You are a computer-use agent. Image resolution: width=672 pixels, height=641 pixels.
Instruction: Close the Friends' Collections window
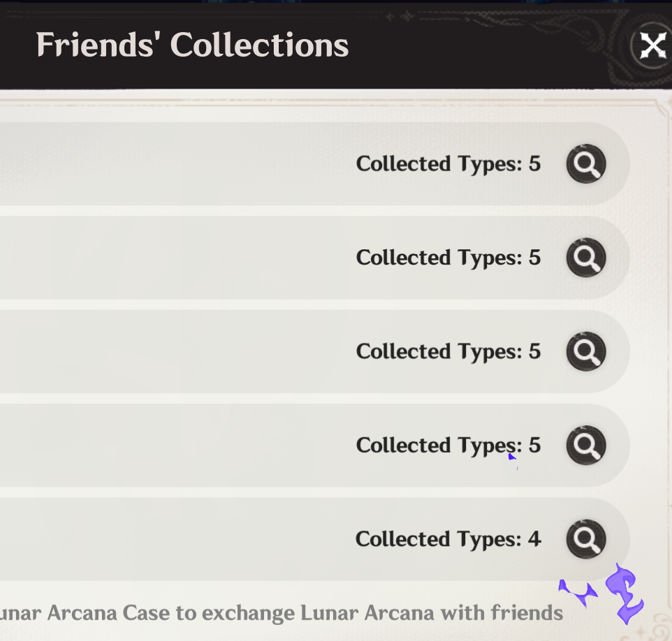coord(653,46)
